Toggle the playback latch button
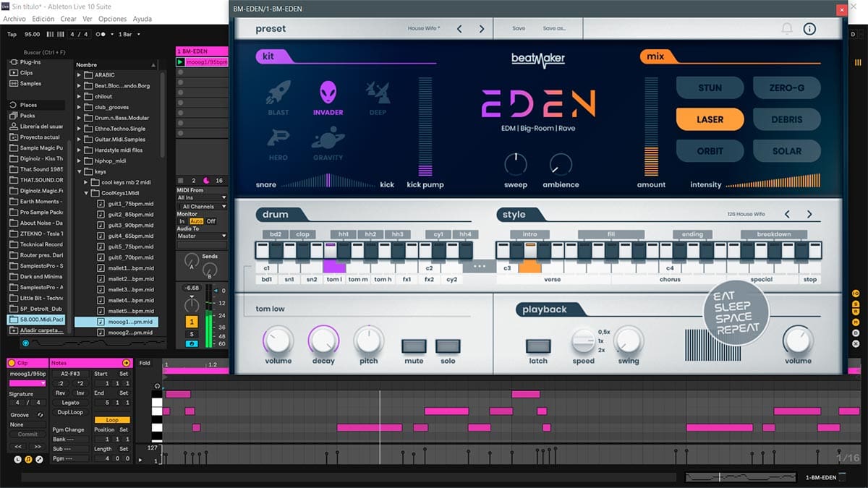Screen dimensions: 868x488 538,346
